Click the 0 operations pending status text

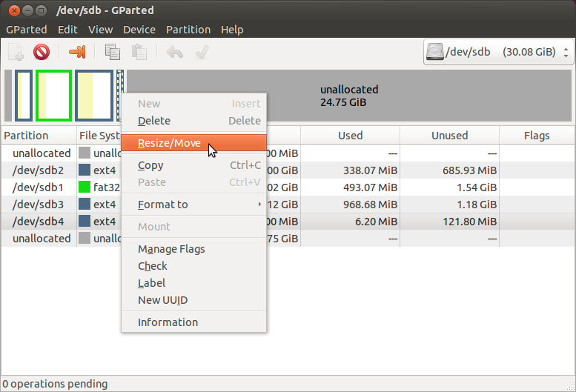point(55,384)
